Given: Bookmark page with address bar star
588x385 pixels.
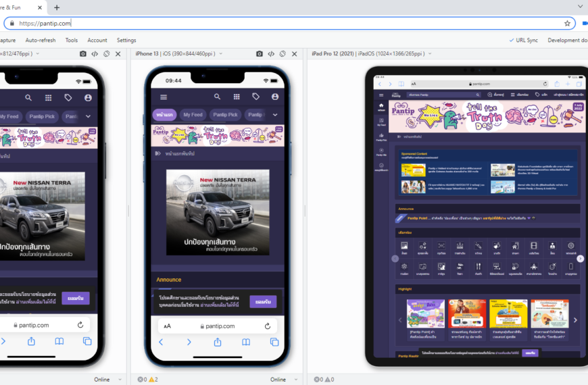Looking at the screenshot, I should click(567, 23).
